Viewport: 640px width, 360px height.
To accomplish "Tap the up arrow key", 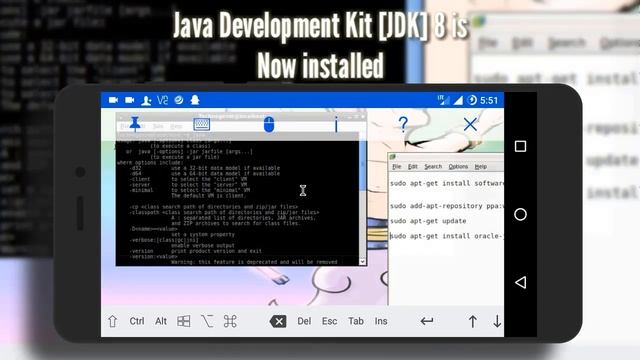I will (x=473, y=322).
